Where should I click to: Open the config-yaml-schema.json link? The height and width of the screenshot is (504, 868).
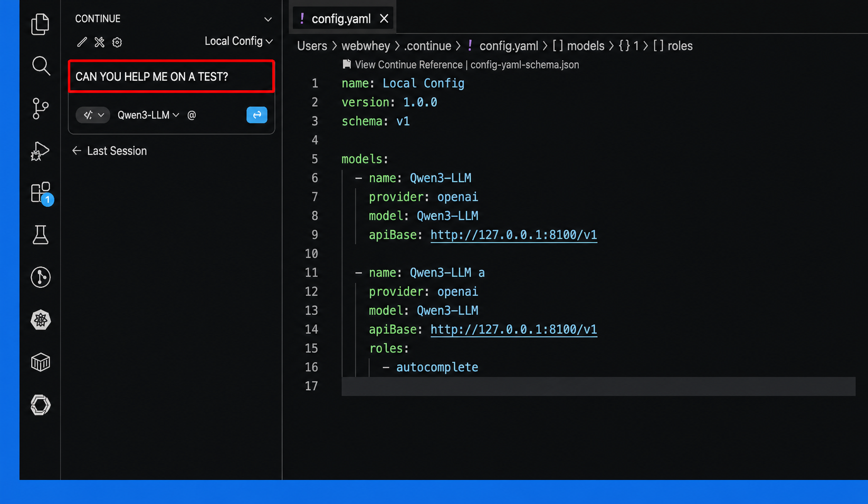pos(524,65)
